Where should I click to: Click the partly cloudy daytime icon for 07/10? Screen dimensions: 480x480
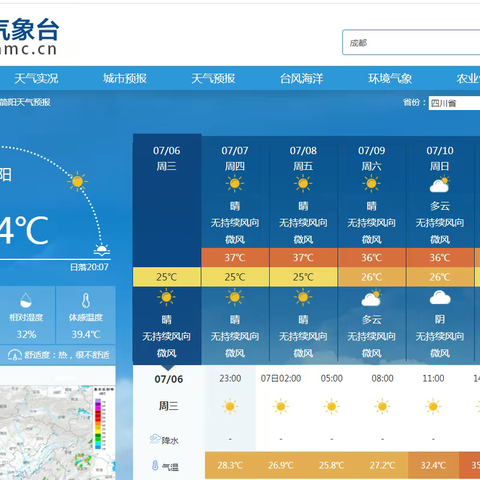click(x=440, y=185)
